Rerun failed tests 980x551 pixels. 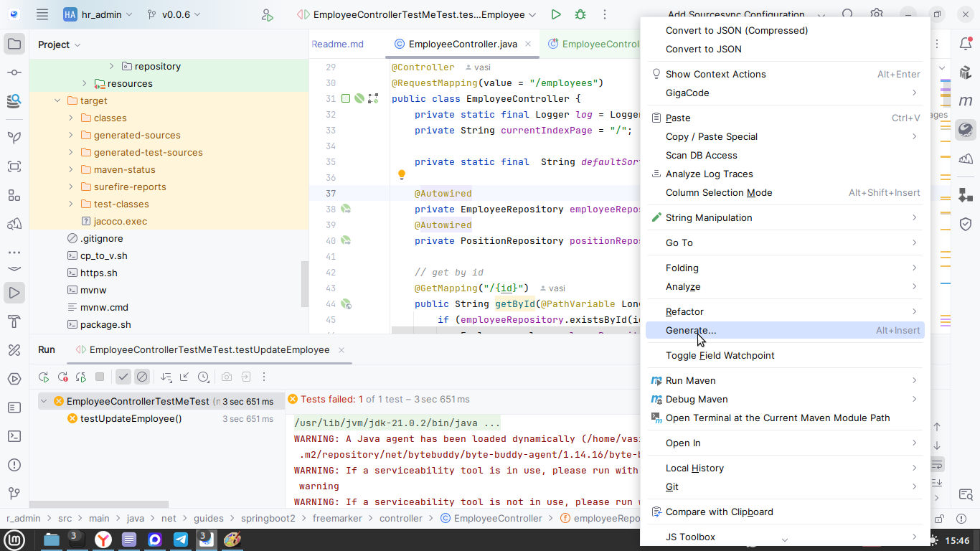(x=62, y=377)
